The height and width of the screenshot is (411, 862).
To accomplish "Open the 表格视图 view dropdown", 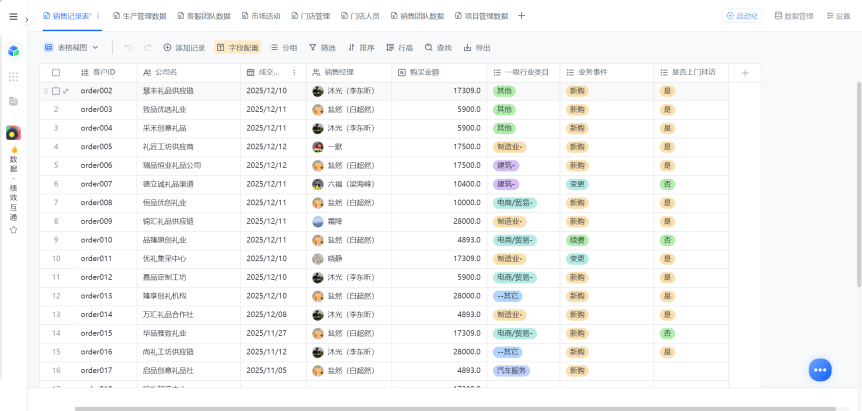I will click(71, 48).
